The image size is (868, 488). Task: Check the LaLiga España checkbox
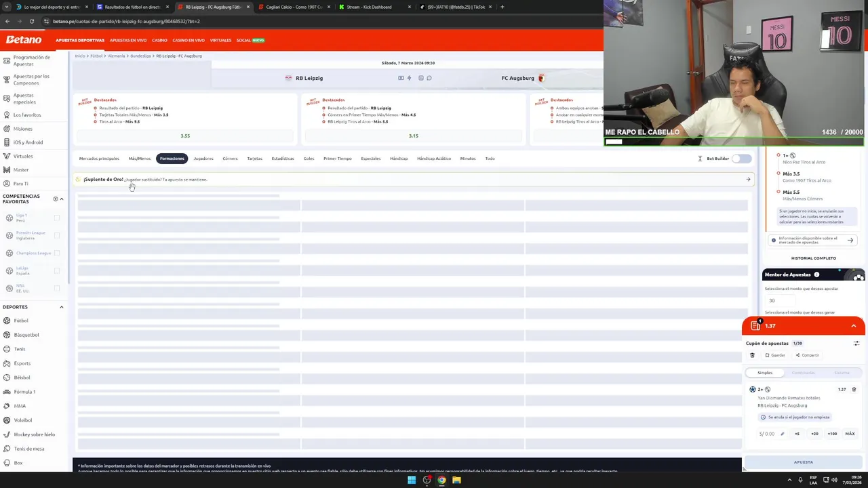[57, 270]
